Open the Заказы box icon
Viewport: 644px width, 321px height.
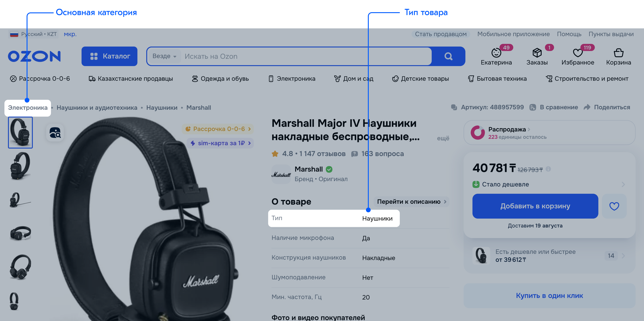[x=537, y=53]
